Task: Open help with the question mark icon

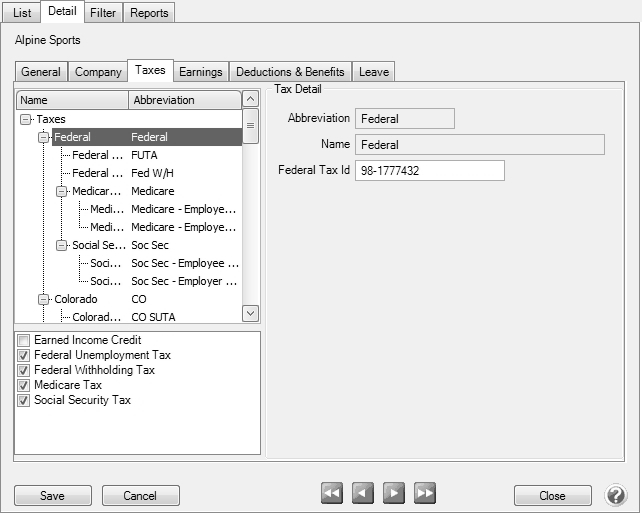Action: 616,495
